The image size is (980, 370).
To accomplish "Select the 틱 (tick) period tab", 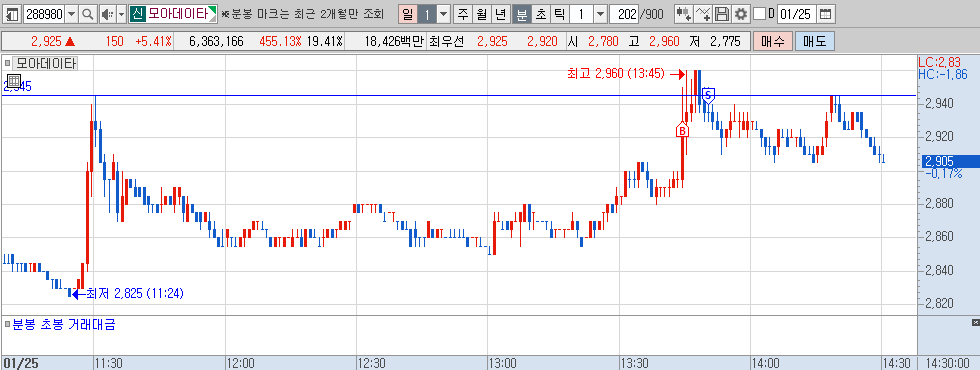I will (559, 14).
